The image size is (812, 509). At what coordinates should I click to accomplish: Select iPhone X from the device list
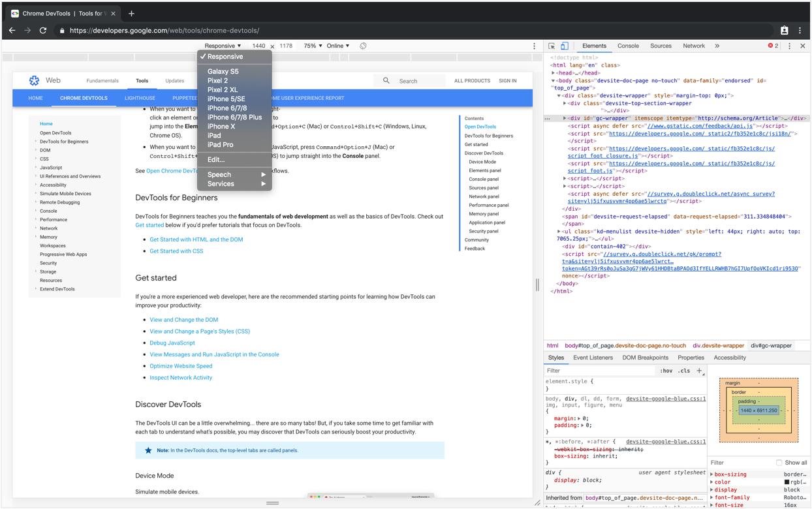coord(221,127)
